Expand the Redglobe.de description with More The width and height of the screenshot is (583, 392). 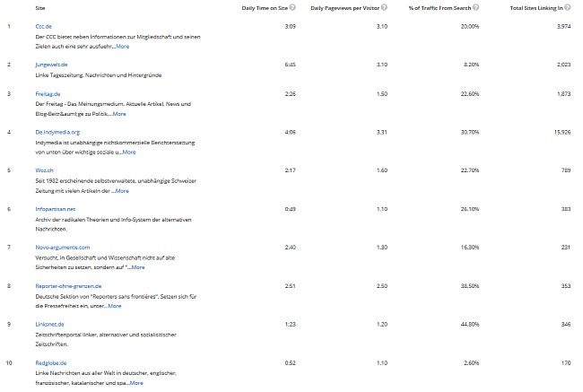(135, 383)
